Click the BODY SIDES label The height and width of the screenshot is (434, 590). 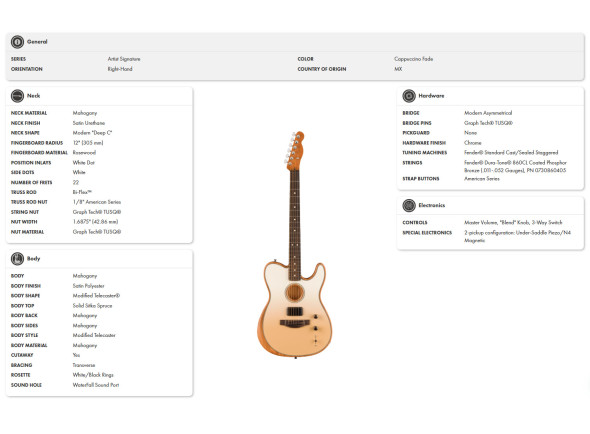[x=24, y=326]
